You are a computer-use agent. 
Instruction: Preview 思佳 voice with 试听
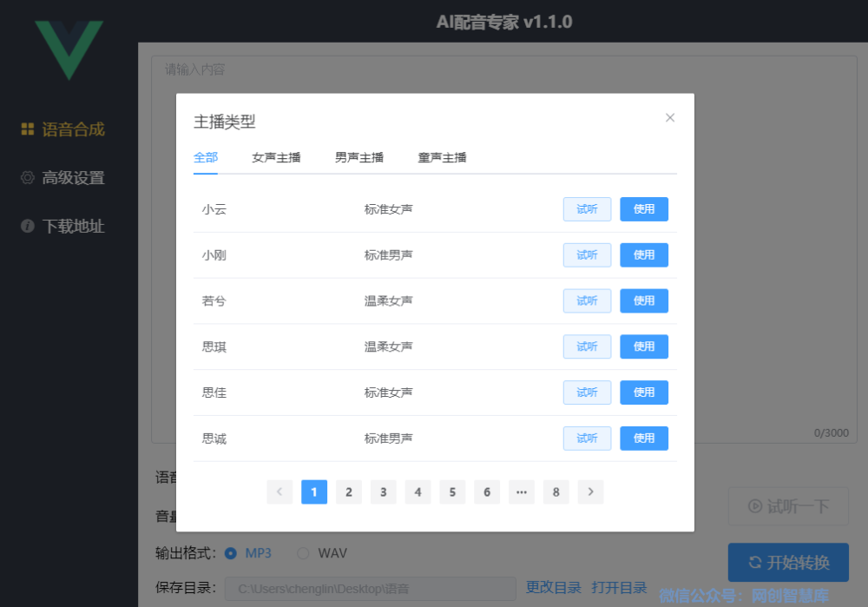pyautogui.click(x=587, y=393)
